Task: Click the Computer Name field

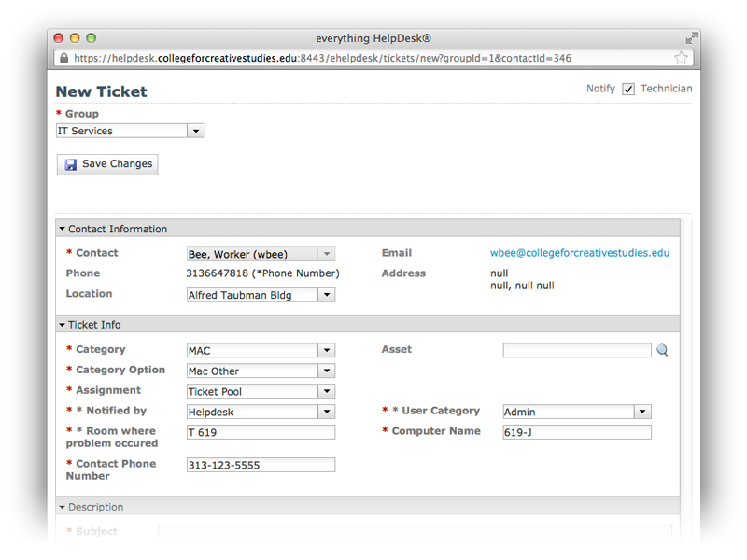Action: pyautogui.click(x=576, y=432)
